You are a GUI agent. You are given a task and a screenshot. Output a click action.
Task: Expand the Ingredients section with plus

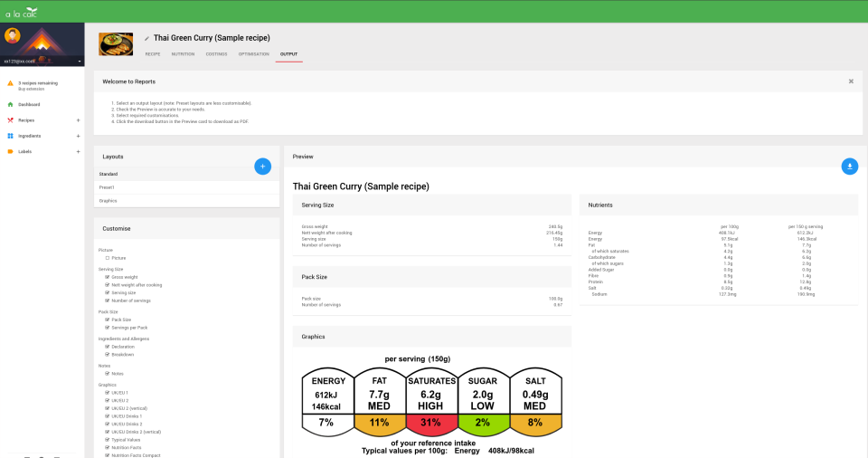[x=78, y=136]
